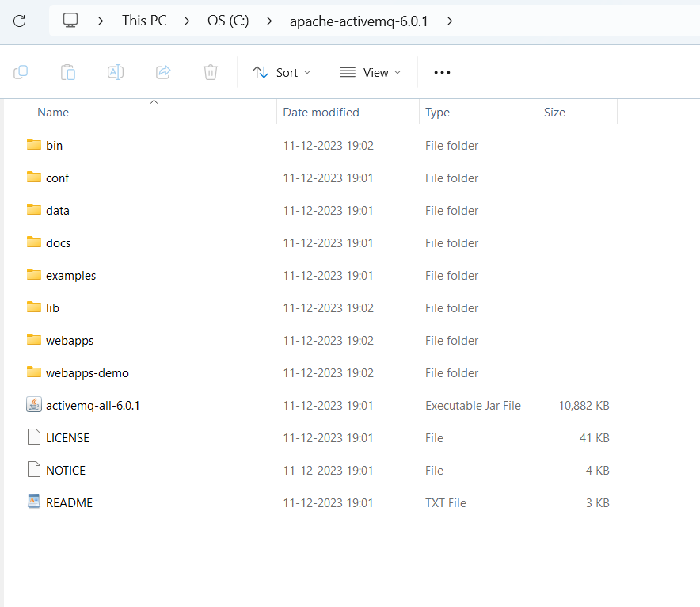Click the Paste clipboard icon
Viewport: 700px width, 607px height.
click(x=68, y=72)
